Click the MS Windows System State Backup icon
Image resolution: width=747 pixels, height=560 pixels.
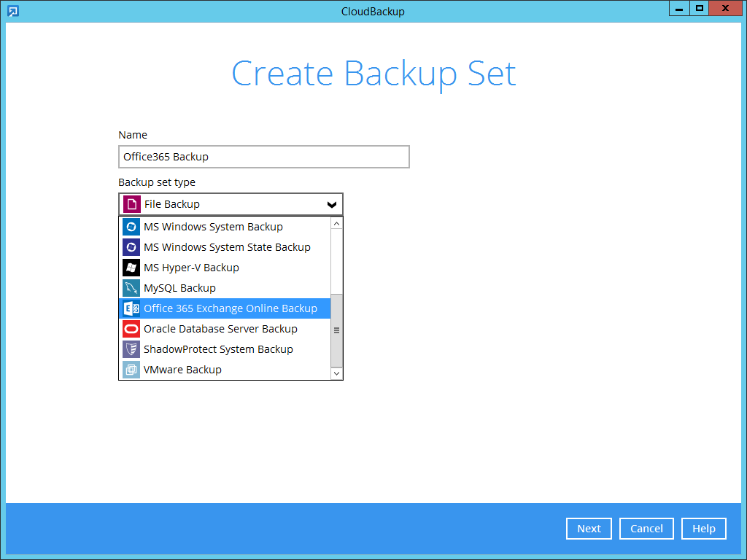(x=131, y=247)
